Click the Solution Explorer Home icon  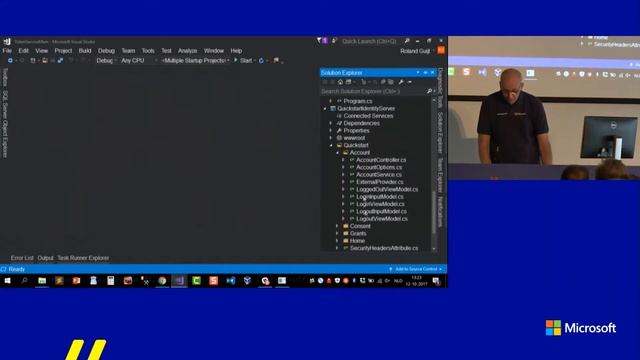point(340,82)
